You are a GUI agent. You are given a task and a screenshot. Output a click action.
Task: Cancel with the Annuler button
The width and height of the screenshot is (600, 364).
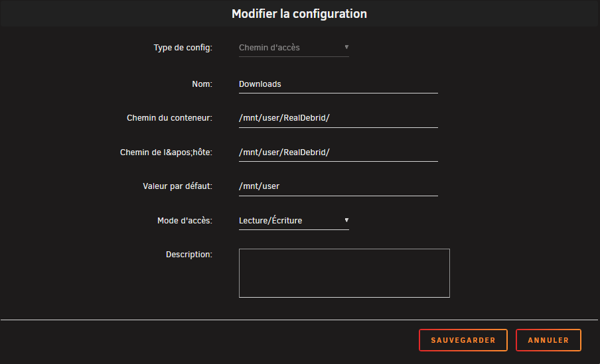tap(548, 340)
